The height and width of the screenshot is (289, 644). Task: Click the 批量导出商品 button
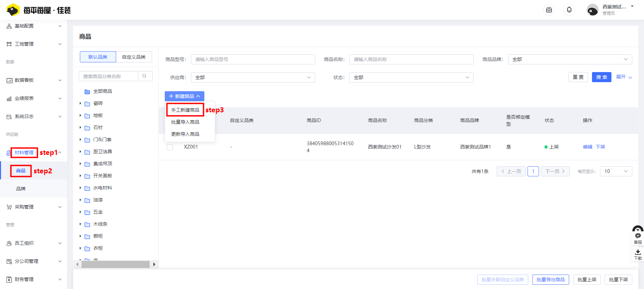coord(550,280)
